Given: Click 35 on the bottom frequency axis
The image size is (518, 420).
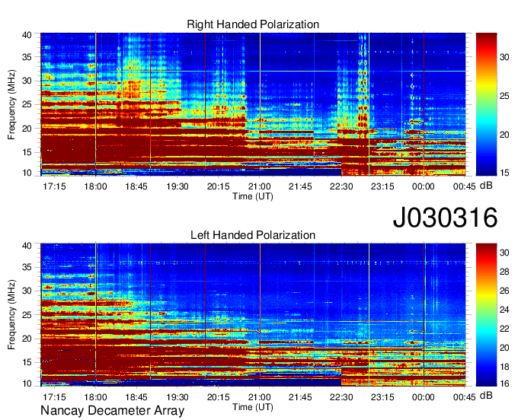Looking at the screenshot, I should 27,267.
